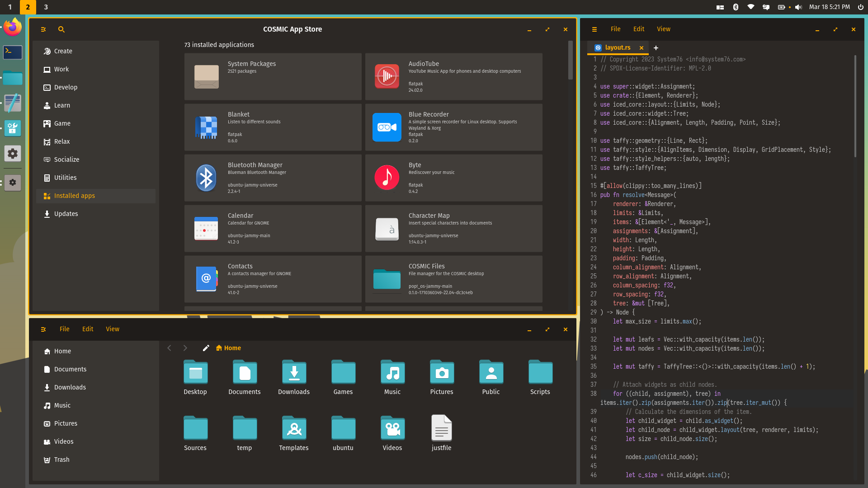Open the Updates section
The height and width of the screenshot is (488, 868).
(66, 214)
